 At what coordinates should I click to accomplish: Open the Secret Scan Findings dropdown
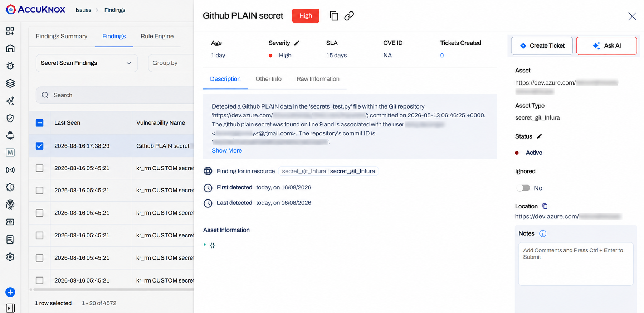pos(87,63)
